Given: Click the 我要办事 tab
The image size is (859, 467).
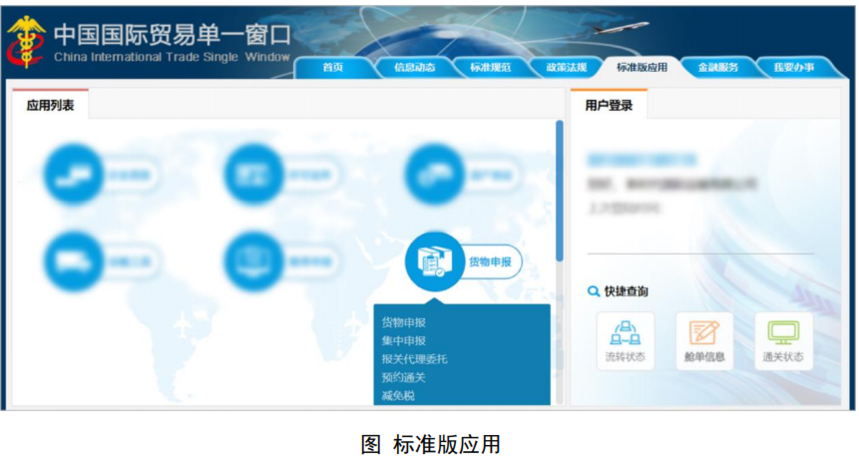Looking at the screenshot, I should pos(793,67).
